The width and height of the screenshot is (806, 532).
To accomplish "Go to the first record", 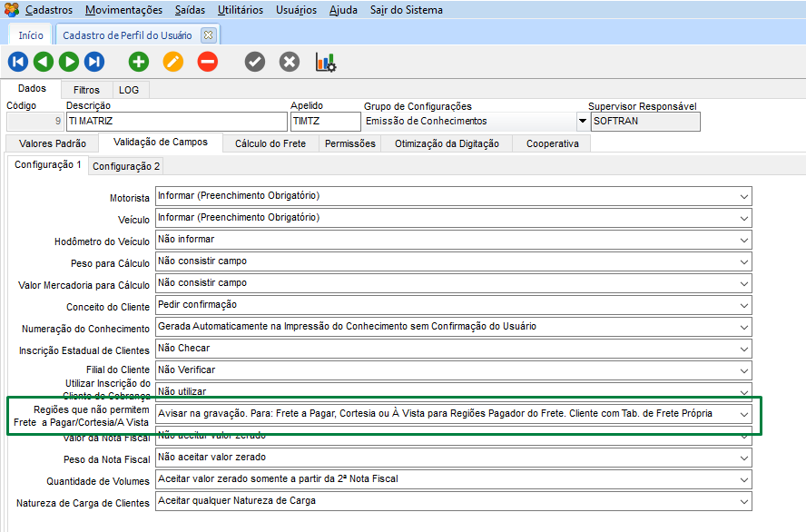I will [x=18, y=62].
